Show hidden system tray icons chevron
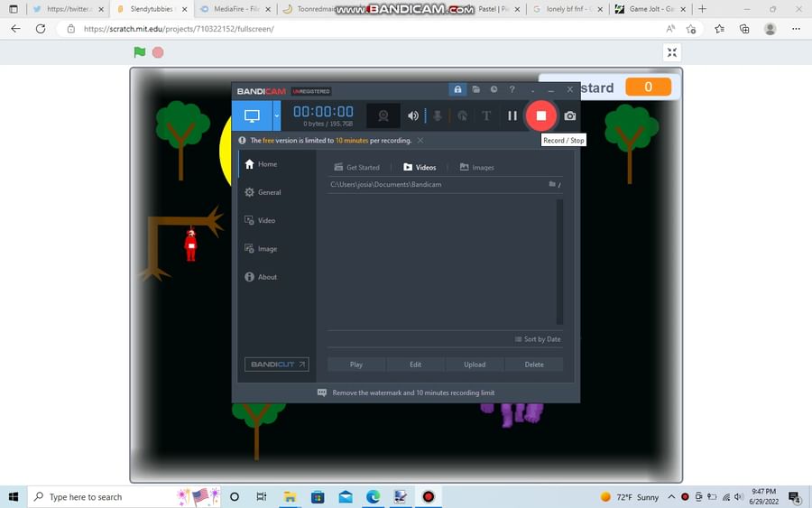Screen dimensions: 812x508 pos(671,497)
